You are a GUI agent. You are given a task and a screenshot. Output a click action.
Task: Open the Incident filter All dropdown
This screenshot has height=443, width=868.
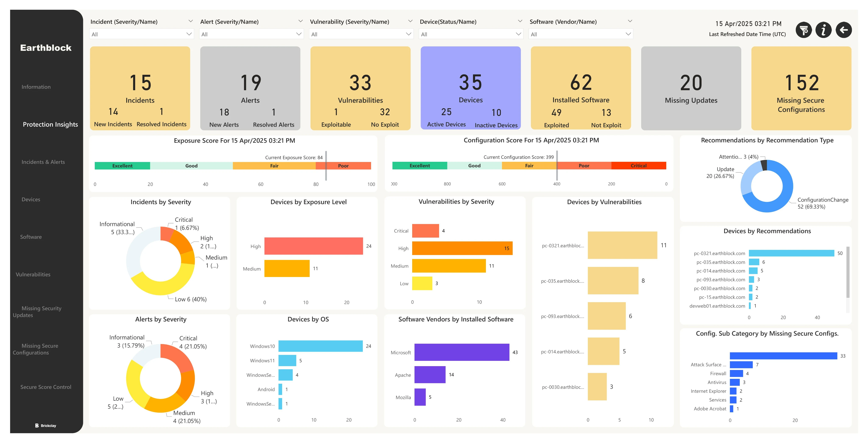pyautogui.click(x=142, y=34)
